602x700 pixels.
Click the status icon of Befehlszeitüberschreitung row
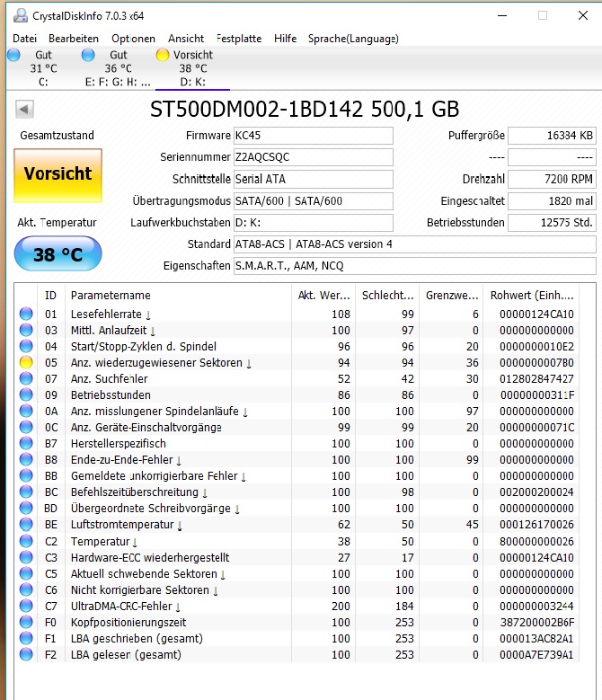pyautogui.click(x=26, y=492)
